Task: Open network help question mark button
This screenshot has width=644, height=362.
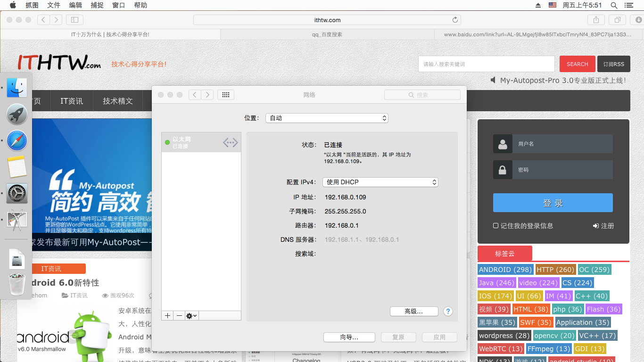Action: point(448,312)
